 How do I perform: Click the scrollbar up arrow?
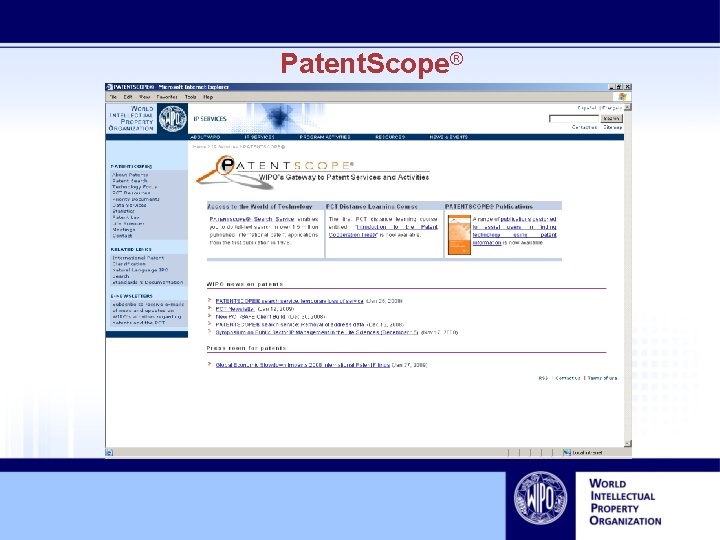[628, 107]
